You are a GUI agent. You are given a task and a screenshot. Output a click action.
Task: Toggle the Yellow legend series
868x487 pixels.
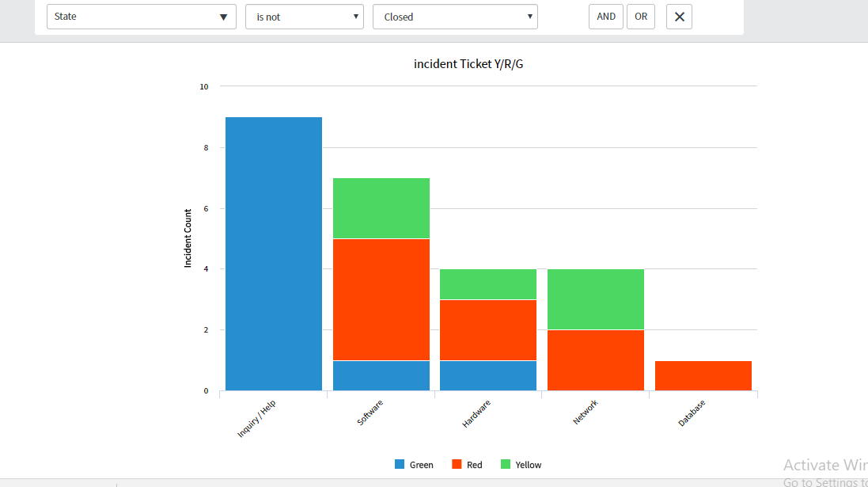tap(521, 464)
